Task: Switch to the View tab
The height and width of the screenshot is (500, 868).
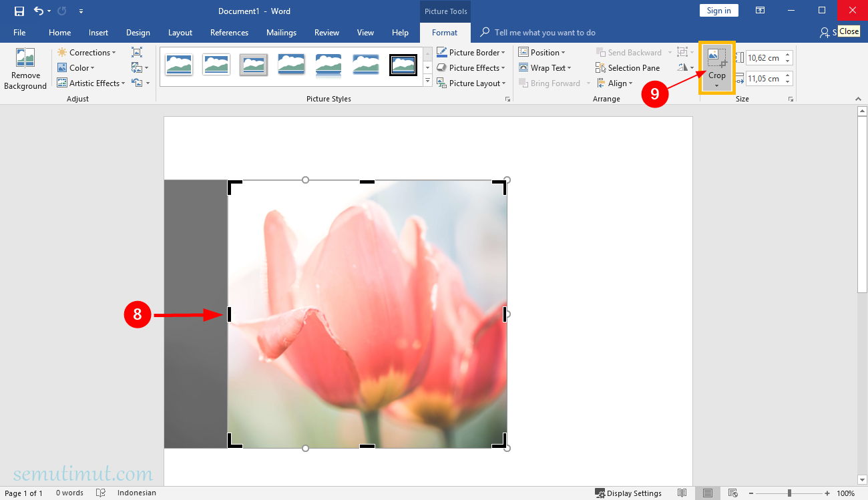Action: click(365, 32)
